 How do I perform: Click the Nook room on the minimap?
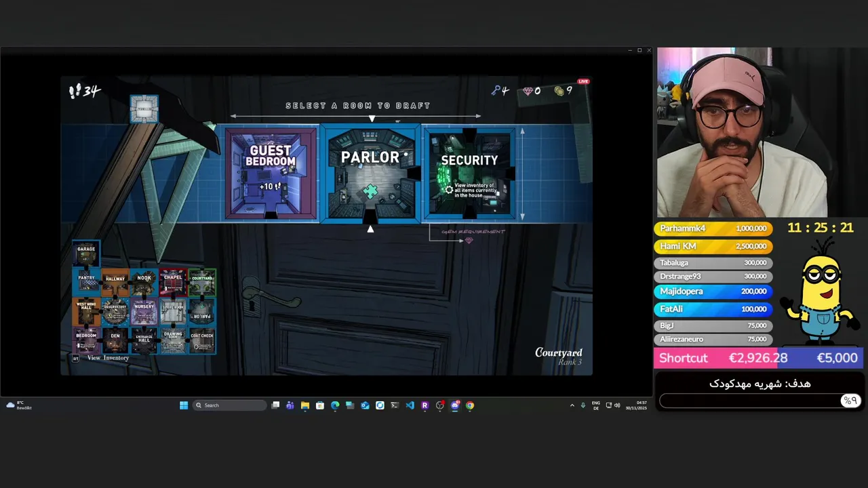click(144, 283)
